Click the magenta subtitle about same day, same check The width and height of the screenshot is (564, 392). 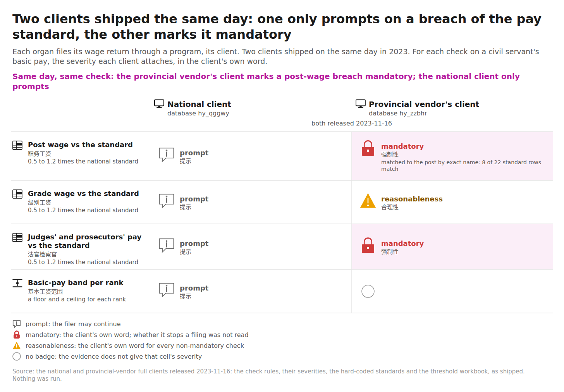click(x=266, y=81)
